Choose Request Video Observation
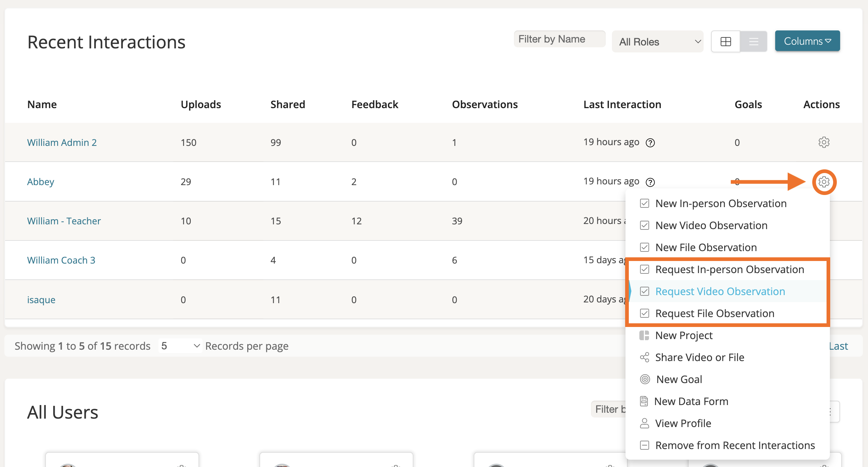Viewport: 868px width, 467px height. click(720, 291)
